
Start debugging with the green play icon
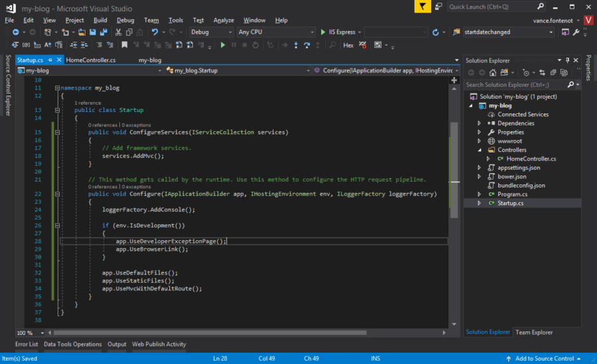pos(223,45)
